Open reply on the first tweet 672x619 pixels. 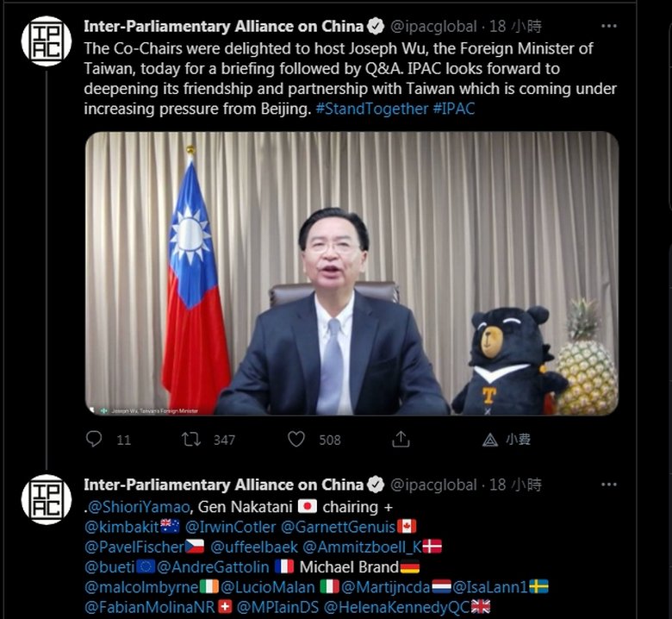coord(94,439)
